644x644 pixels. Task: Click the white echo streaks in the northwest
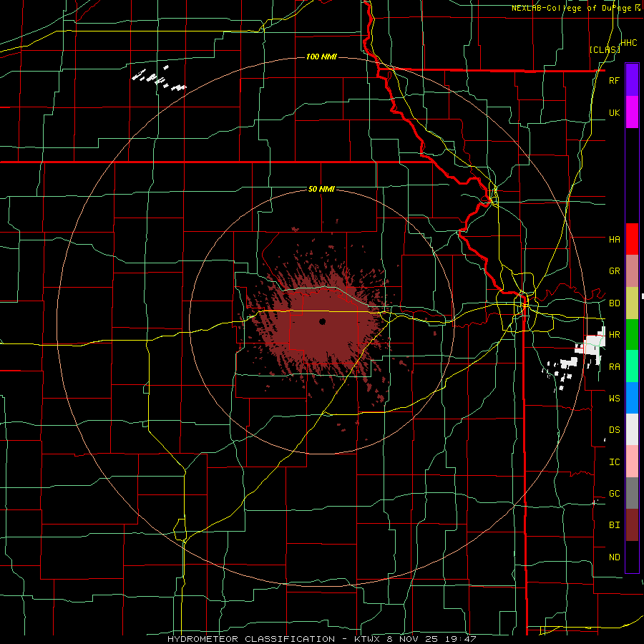click(x=158, y=78)
